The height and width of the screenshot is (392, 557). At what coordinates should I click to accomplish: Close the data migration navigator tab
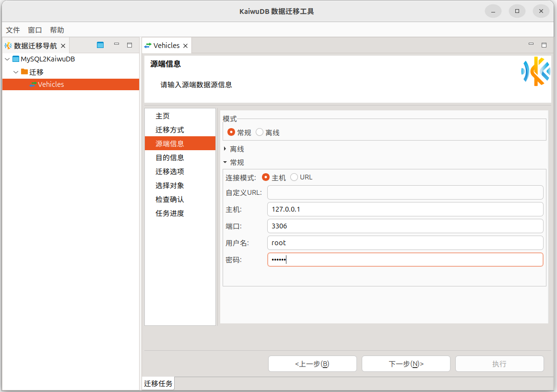point(63,46)
